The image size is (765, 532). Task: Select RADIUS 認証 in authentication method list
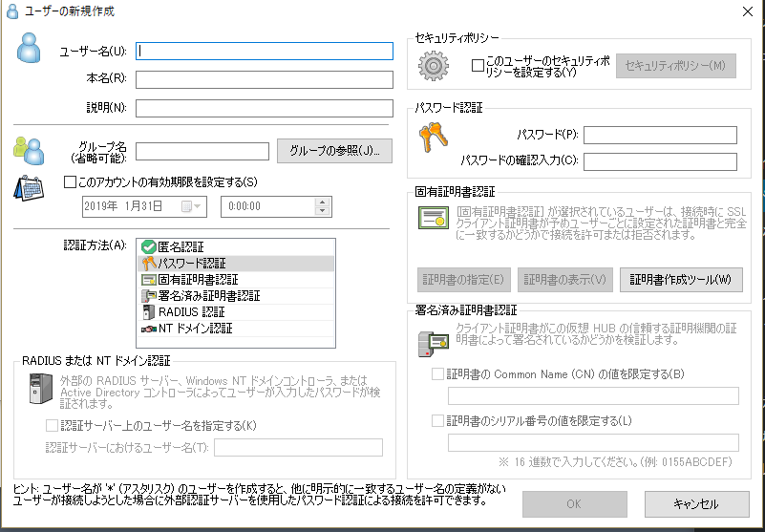(191, 311)
